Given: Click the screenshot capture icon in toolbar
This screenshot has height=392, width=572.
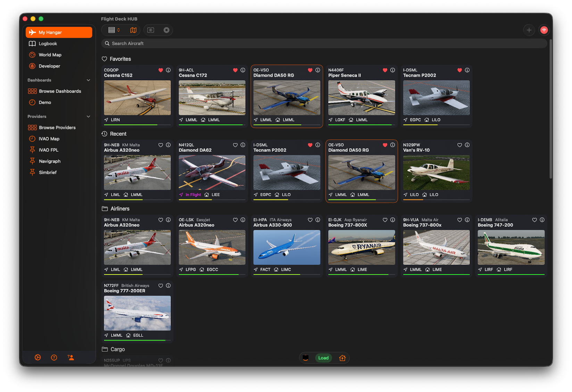Looking at the screenshot, I should 151,30.
